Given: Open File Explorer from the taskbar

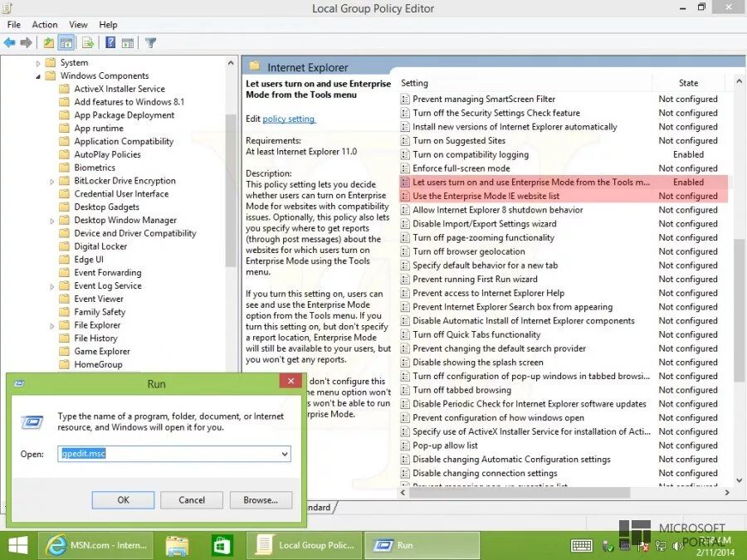Looking at the screenshot, I should click(178, 545).
